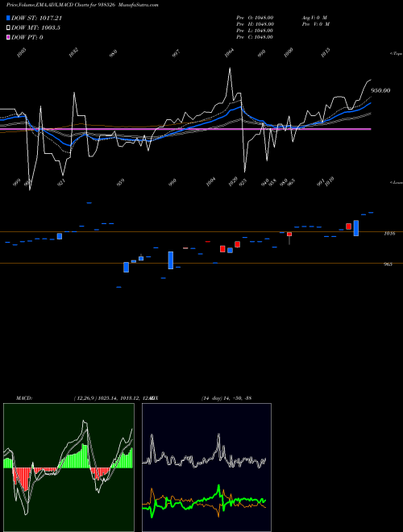
Task: Click the magenta DOW PT legend swatch
Action: point(8,37)
